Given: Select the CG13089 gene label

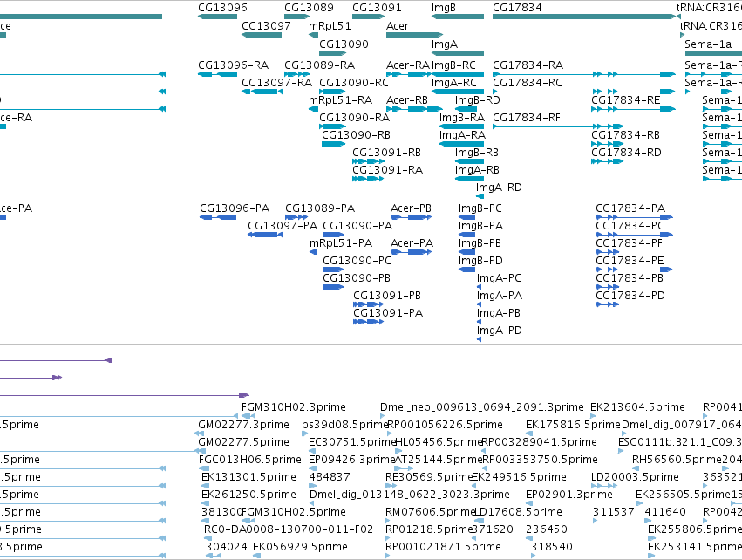Looking at the screenshot, I should (x=309, y=8).
